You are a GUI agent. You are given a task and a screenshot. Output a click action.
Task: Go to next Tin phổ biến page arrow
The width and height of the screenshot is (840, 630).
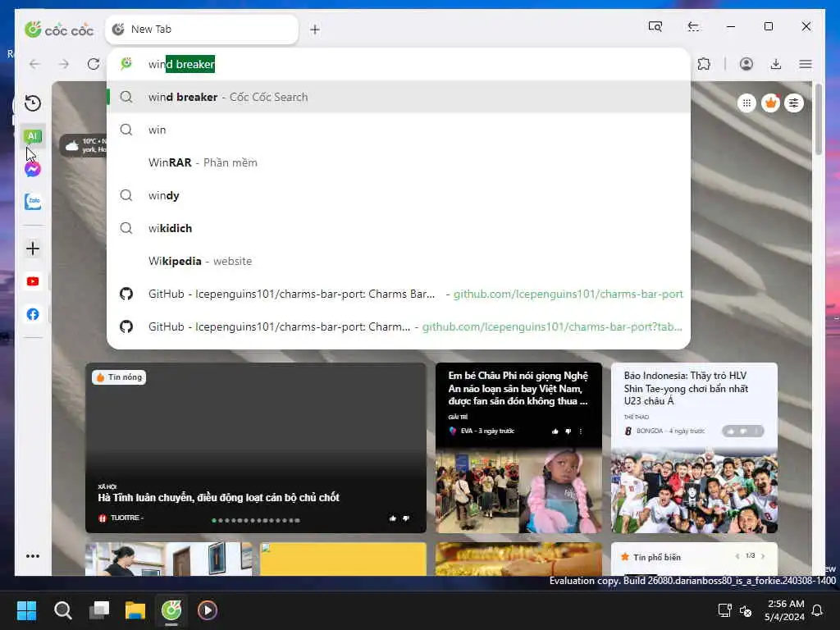763,556
